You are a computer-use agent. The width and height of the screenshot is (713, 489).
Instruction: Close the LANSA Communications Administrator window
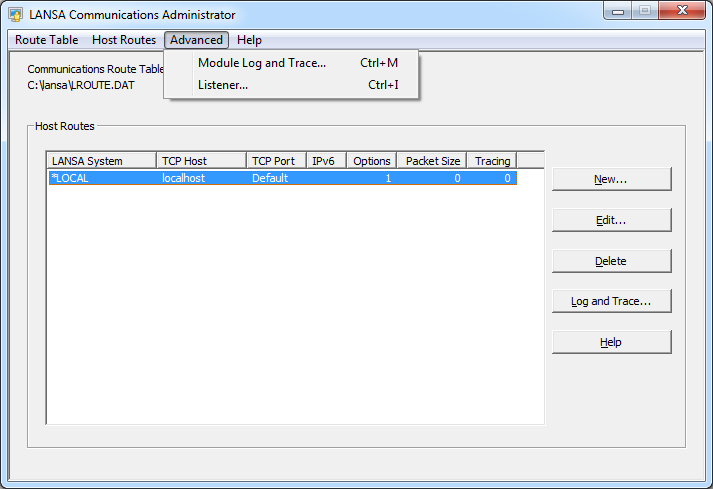pos(682,11)
